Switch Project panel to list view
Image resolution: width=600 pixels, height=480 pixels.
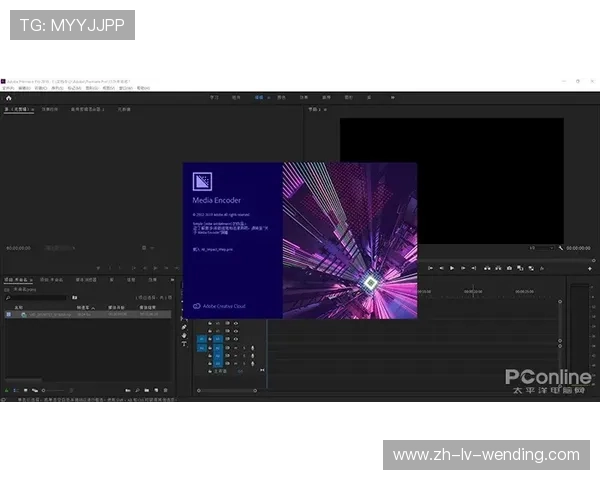pyautogui.click(x=15, y=390)
